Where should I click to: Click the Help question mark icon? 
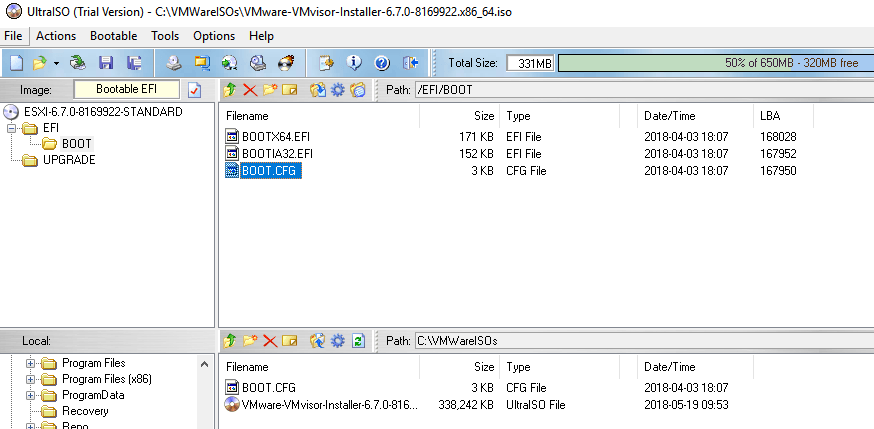tap(382, 63)
